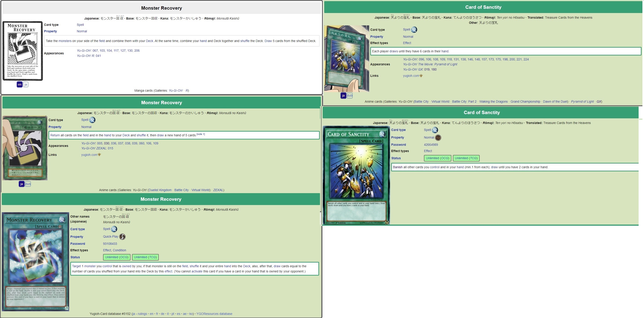Click the Quick-Play property icon
Screen dimensions: 644x318
(122, 237)
